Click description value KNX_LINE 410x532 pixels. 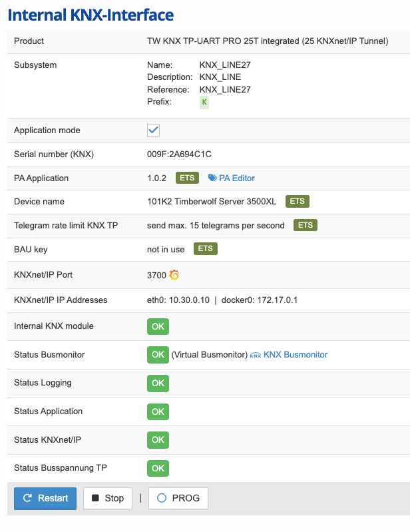(x=220, y=77)
